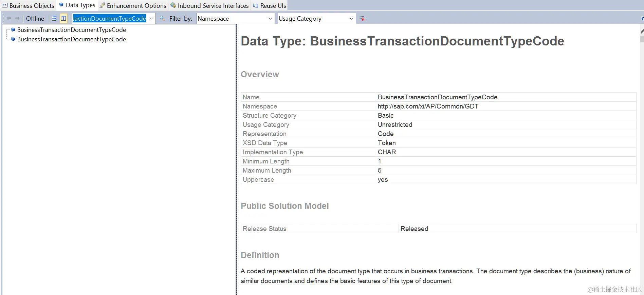Screen dimensions: 644x295
Task: Click the Representation value Code
Action: click(386, 134)
